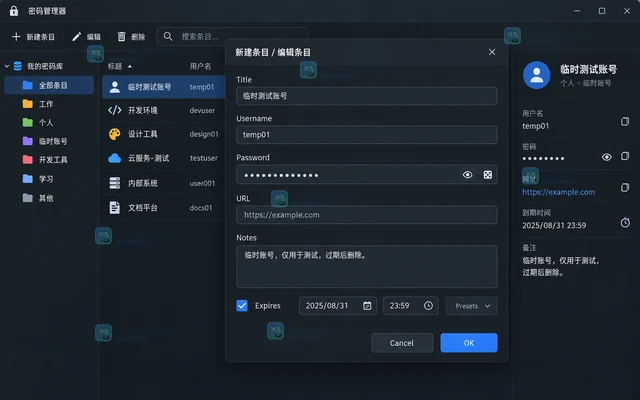The height and width of the screenshot is (400, 640).
Task: Open the https://example.com link in detail panel
Action: 558,192
